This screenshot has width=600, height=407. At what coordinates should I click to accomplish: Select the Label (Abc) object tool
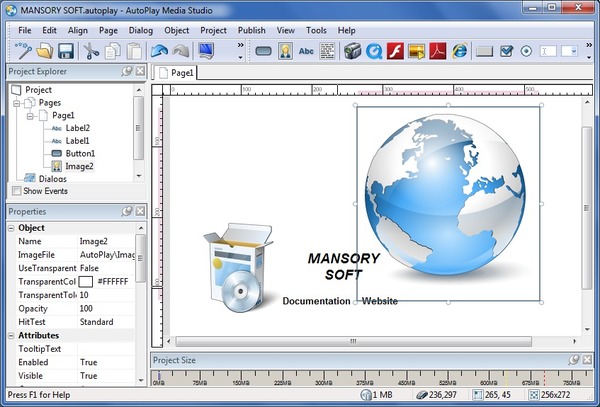click(307, 50)
